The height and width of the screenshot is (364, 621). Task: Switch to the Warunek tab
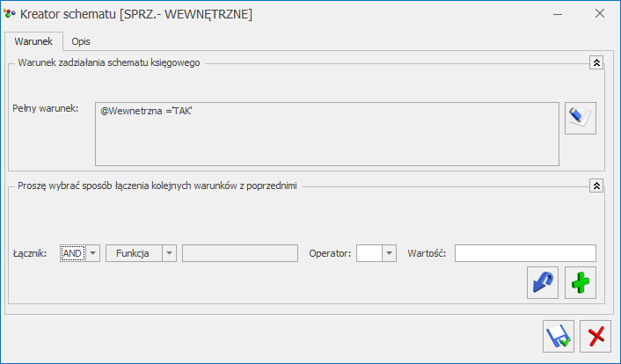[x=33, y=41]
